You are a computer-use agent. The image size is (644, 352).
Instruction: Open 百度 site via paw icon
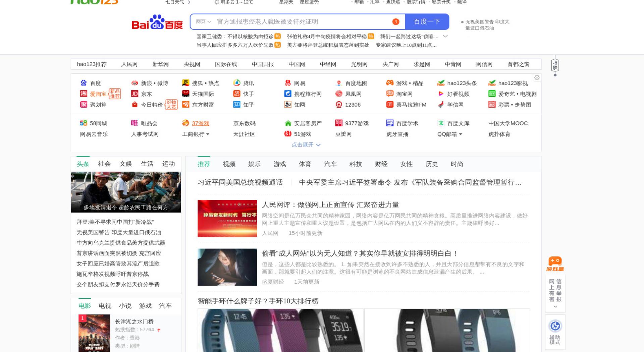click(x=84, y=83)
